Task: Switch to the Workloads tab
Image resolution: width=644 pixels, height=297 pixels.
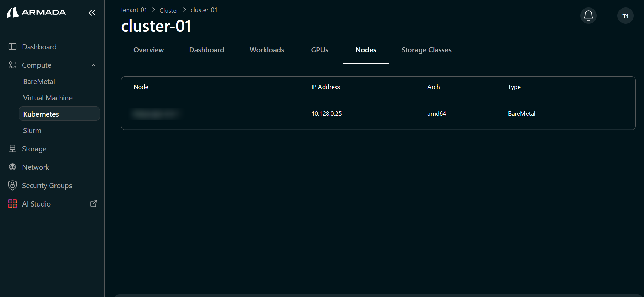Action: point(267,50)
